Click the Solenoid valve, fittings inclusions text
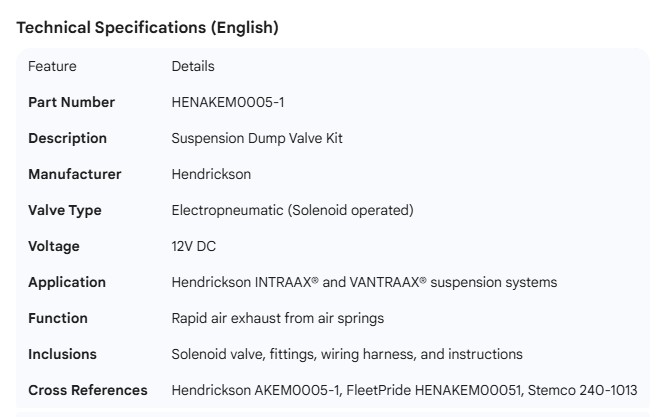657x417 pixels. tap(347, 354)
